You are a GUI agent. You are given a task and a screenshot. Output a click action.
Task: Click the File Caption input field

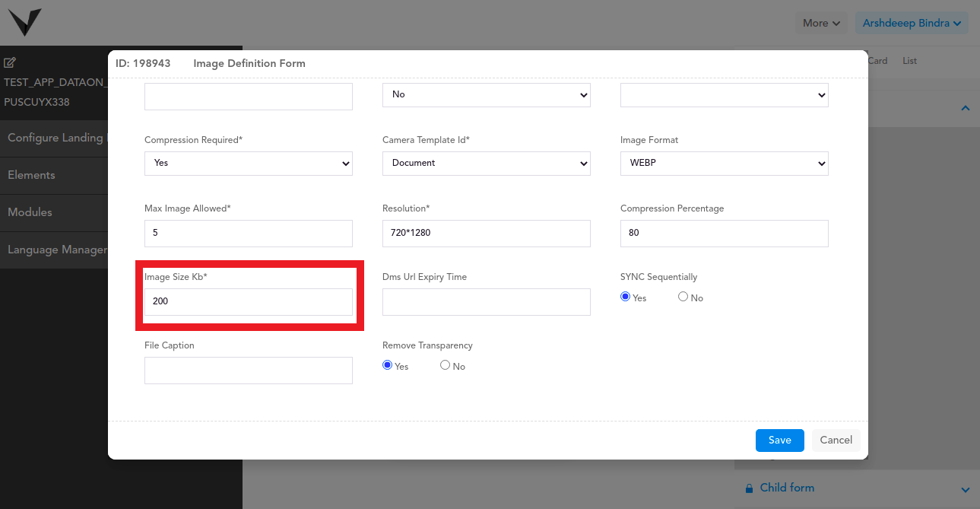pyautogui.click(x=249, y=371)
